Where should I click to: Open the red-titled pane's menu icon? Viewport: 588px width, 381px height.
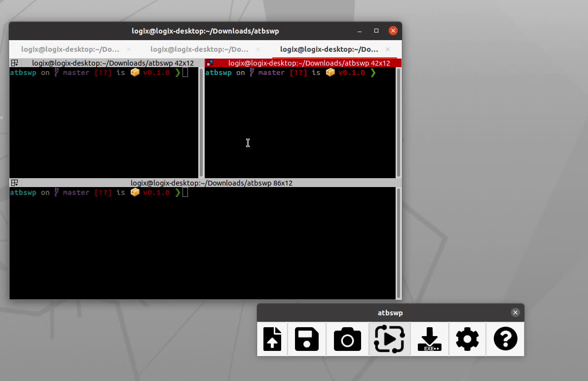pyautogui.click(x=210, y=63)
